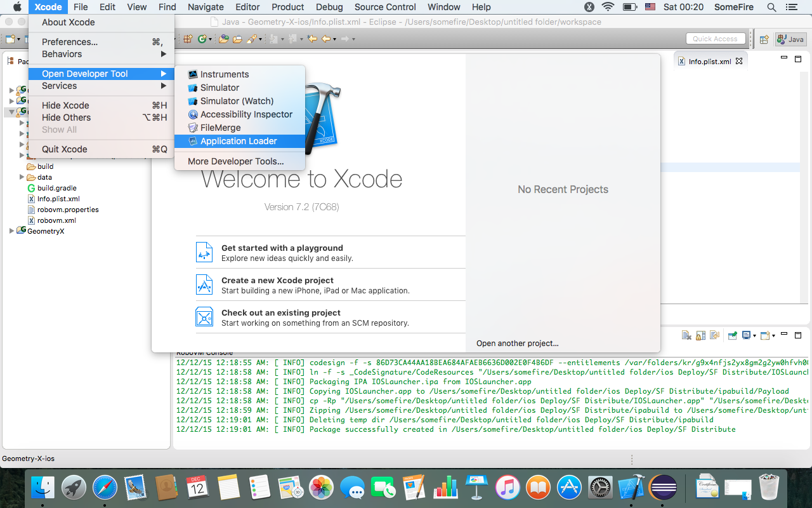Open the Product menu in the menu bar
This screenshot has width=812, height=508.
tap(288, 7)
